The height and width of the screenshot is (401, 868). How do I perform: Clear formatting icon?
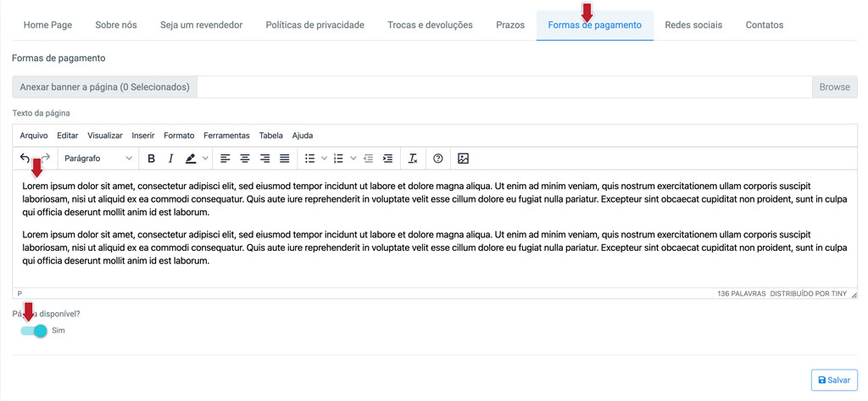[x=413, y=159]
